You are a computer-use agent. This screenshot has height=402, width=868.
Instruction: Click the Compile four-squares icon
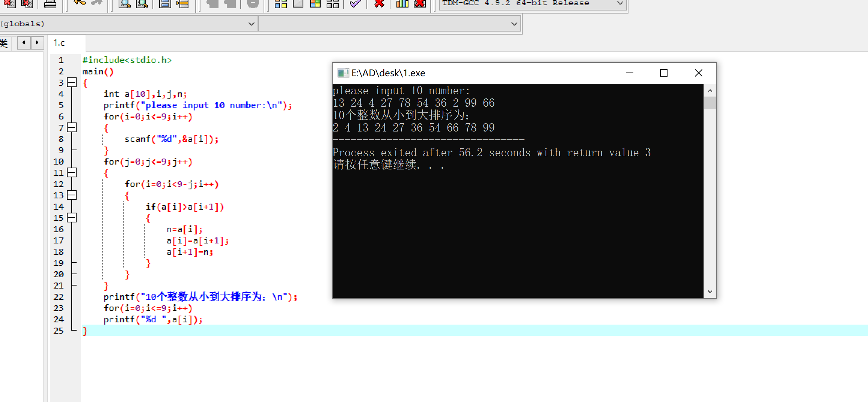point(280,4)
